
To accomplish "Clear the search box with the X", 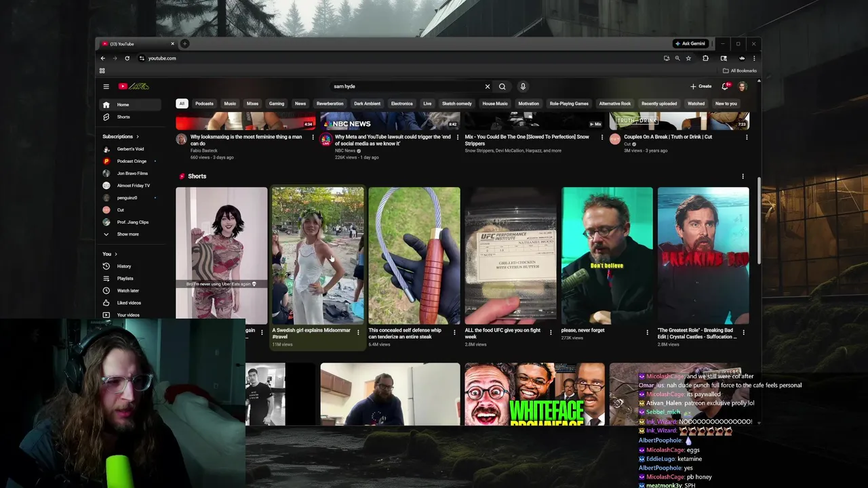I will click(487, 86).
